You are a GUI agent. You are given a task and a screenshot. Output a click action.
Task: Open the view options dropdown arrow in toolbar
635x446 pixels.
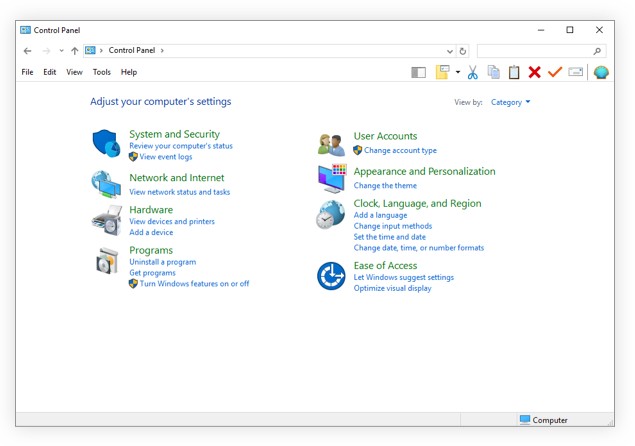coord(458,72)
